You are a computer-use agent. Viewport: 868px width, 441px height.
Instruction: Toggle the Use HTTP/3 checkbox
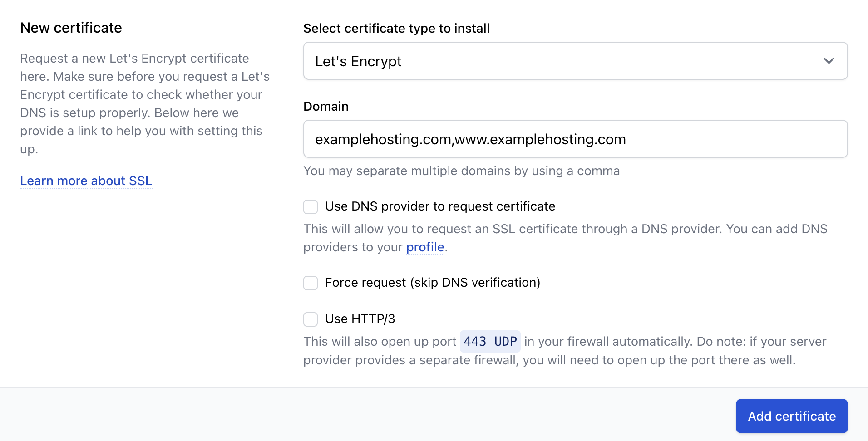pos(311,319)
